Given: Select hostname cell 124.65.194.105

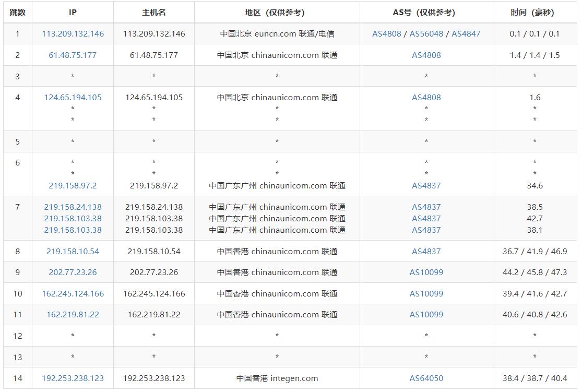Looking at the screenshot, I should pyautogui.click(x=154, y=98).
